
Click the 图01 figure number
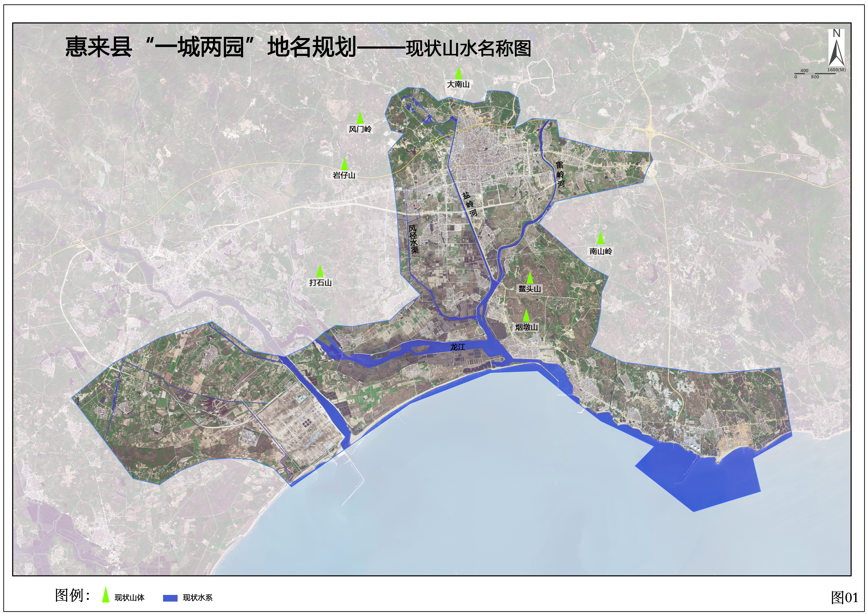point(844,598)
